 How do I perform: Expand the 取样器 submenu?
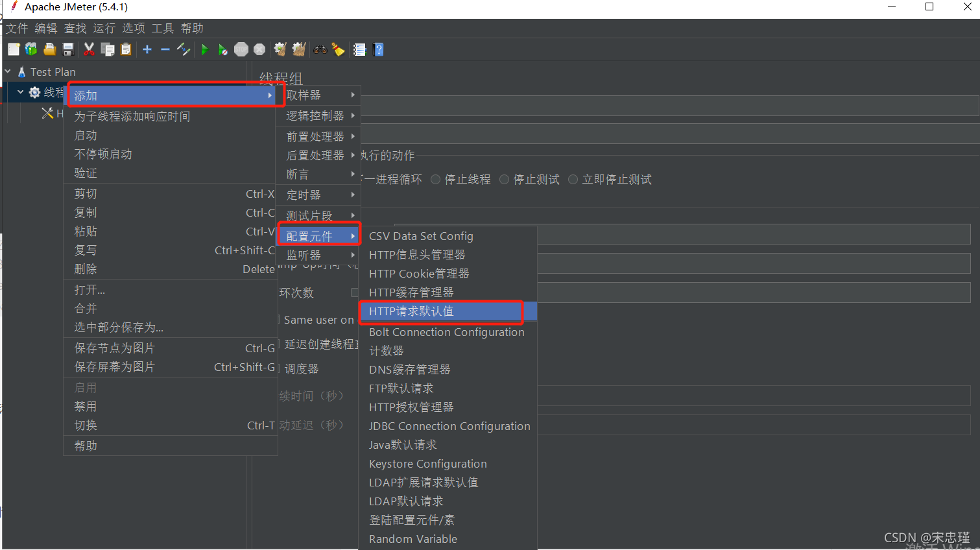coord(318,95)
